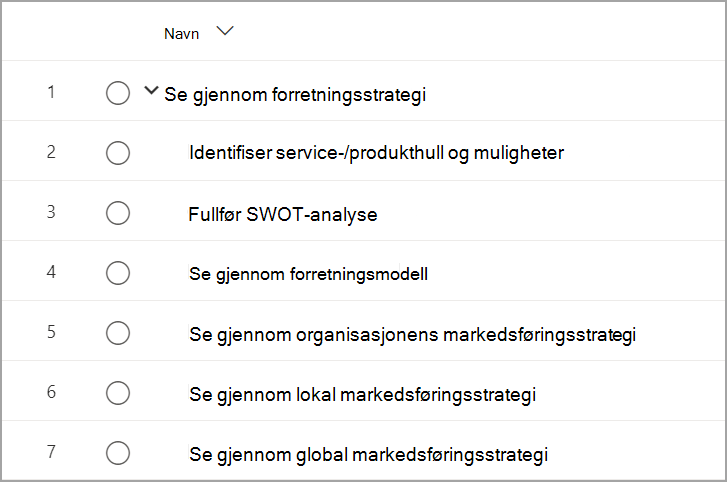Select task Se gjennom organisasjonens markedsføringsstrategi text
The image size is (727, 482).
[413, 335]
